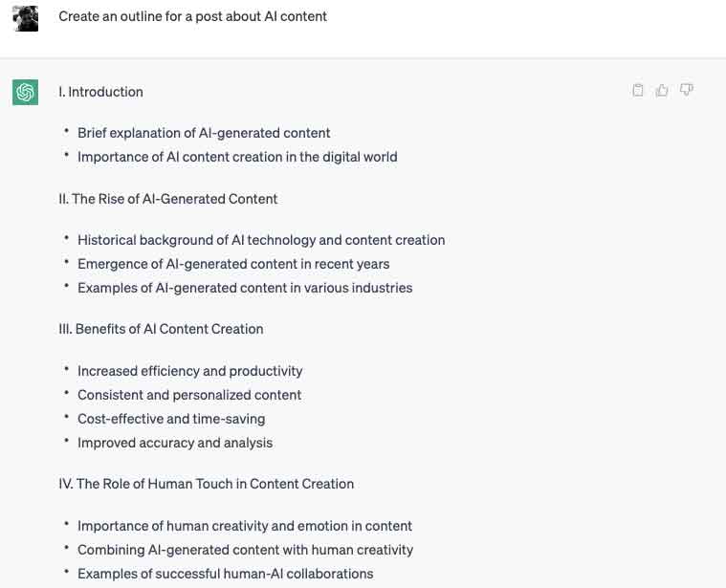Click the 'I. Introduction' heading

[101, 92]
